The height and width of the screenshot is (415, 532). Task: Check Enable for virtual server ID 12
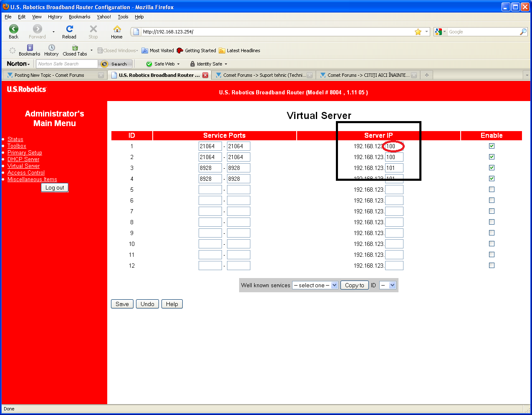pos(492,266)
